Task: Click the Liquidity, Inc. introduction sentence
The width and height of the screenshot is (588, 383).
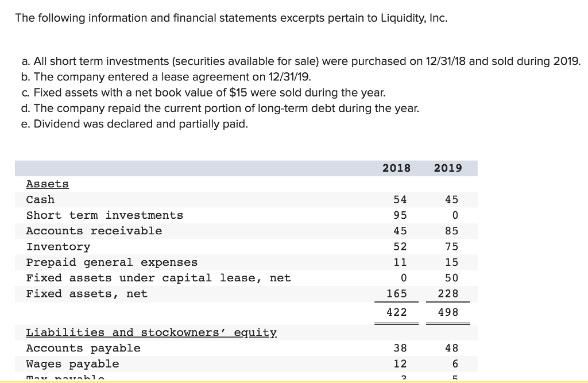Action: pos(231,18)
